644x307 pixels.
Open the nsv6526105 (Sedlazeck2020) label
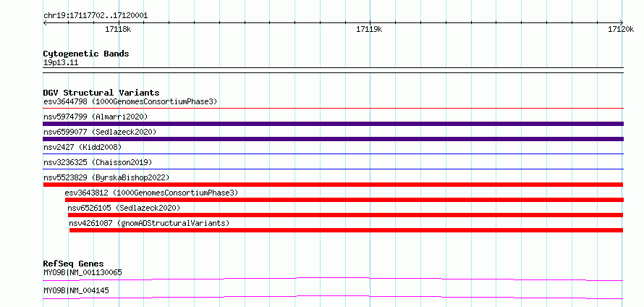[x=124, y=208]
